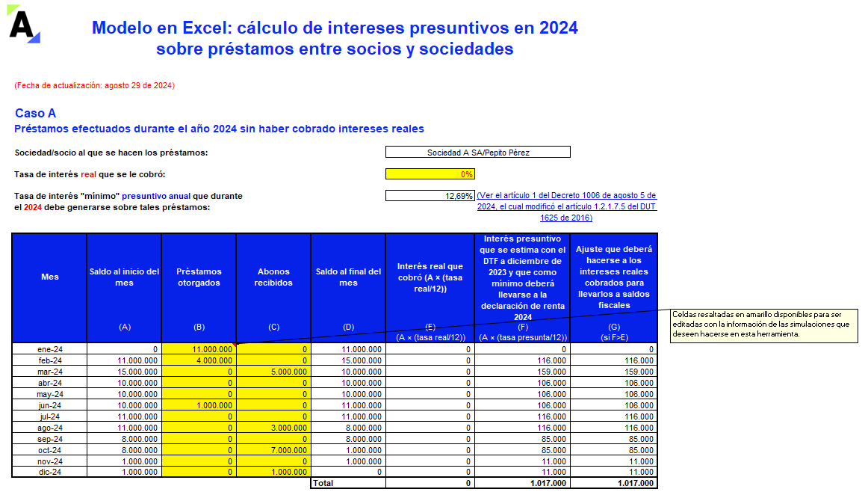The width and height of the screenshot is (868, 492).
Task: Select mar-24 opening balance 15.000.000
Action: point(124,372)
